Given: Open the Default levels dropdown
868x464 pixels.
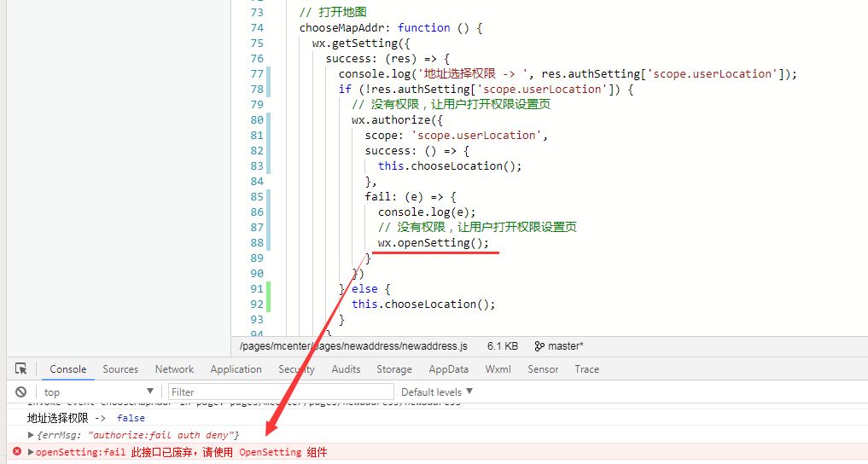Looking at the screenshot, I should tap(437, 391).
